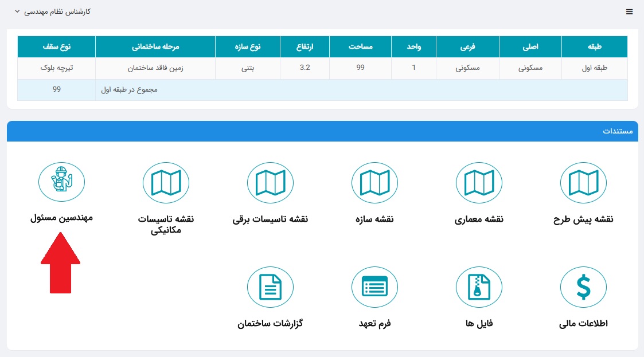Open the نقشه تاسیسات برقی map icon

[x=270, y=182]
